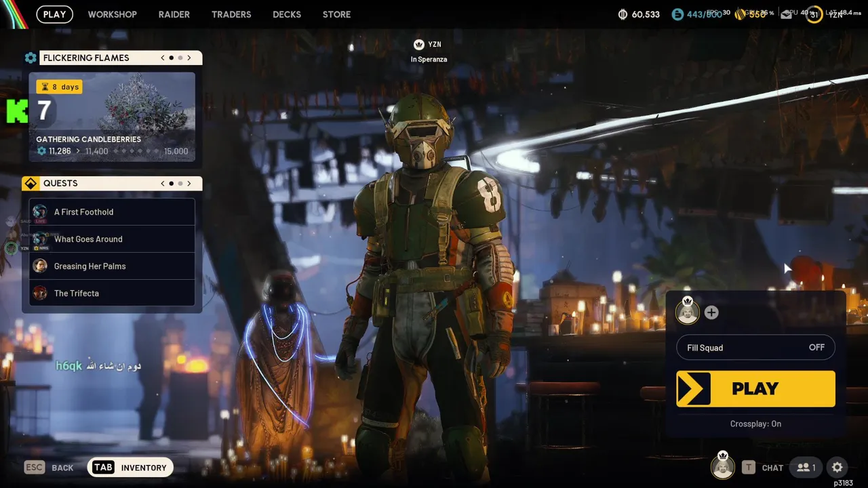Click the FLICKERING FLAMES header title

click(x=86, y=58)
